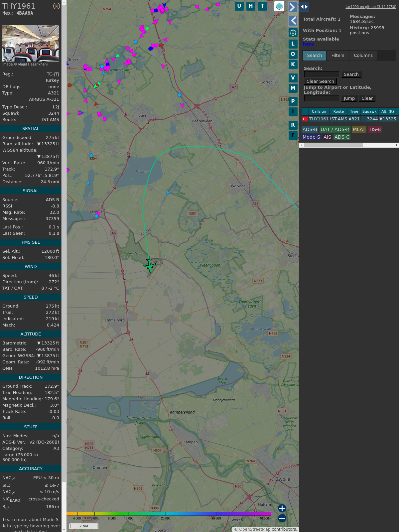Zoom out with the minus button
The image size is (399, 532).
coord(282,518)
